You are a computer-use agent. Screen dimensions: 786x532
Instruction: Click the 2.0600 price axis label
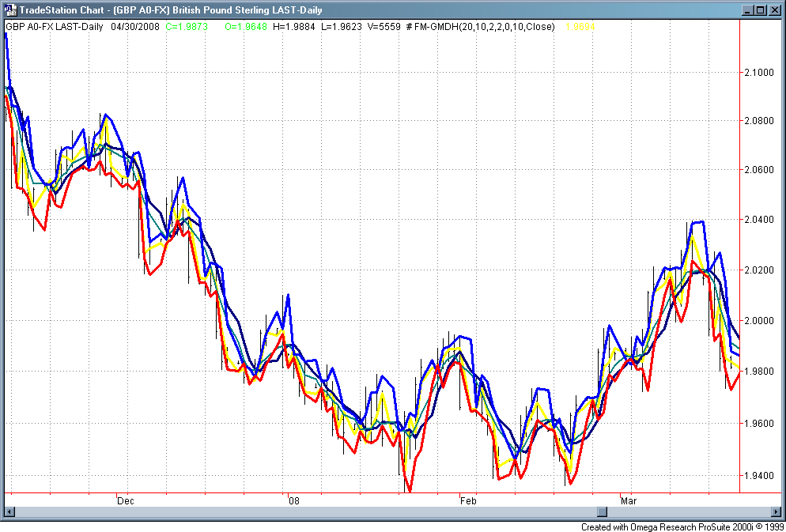click(760, 170)
